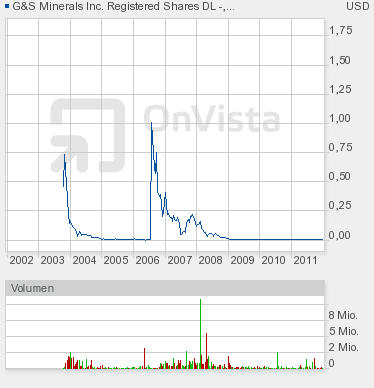Click the OnVista watermark logo icon
The width and height of the screenshot is (374, 388).
88,136
